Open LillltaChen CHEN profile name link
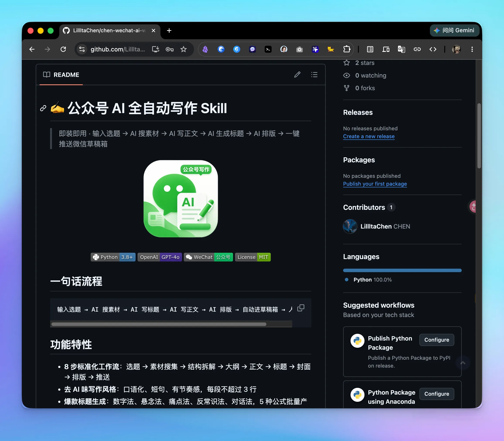504x441 pixels. point(385,226)
